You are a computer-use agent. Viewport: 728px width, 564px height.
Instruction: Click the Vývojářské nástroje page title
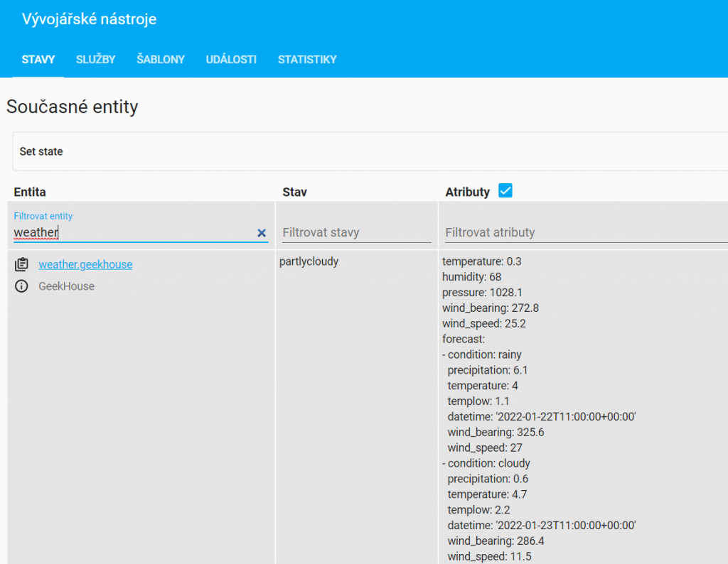pos(89,19)
